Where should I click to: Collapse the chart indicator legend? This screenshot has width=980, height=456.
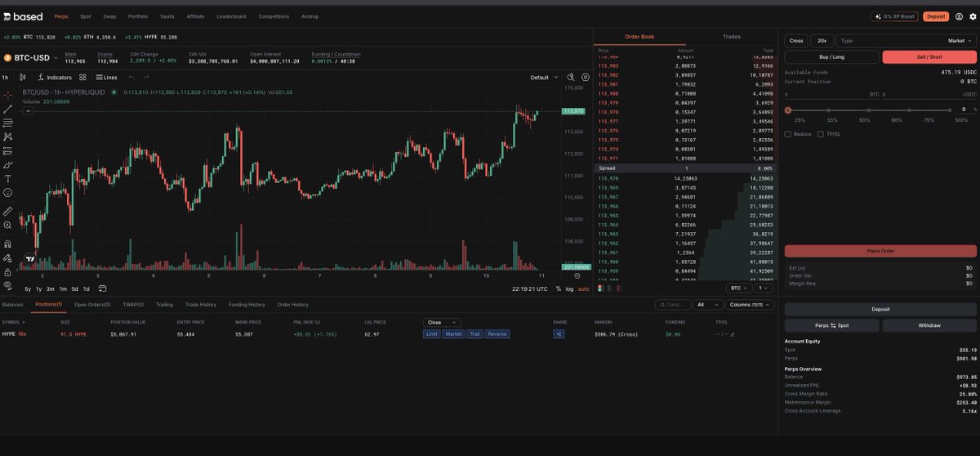tap(26, 111)
